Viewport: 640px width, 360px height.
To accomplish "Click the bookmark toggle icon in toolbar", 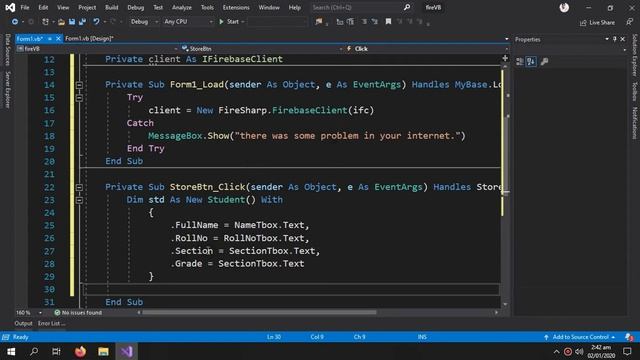I will [388, 22].
